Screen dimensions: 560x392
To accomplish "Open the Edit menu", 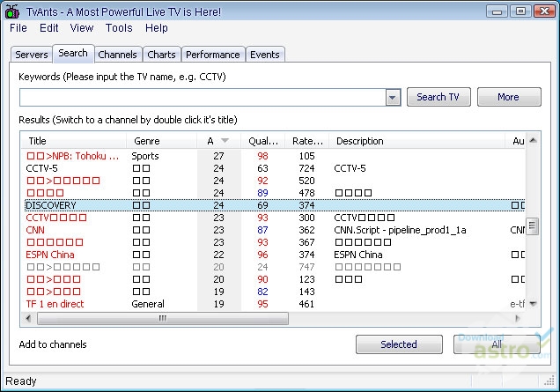I will tap(49, 28).
